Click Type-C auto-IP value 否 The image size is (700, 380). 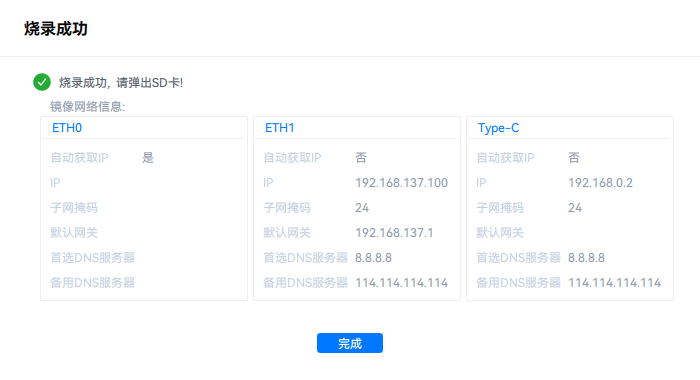pyautogui.click(x=574, y=158)
